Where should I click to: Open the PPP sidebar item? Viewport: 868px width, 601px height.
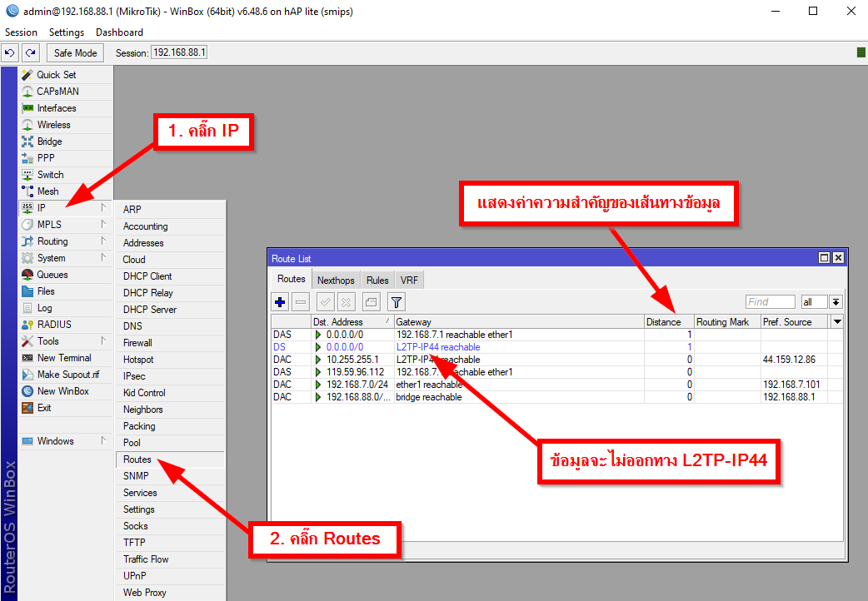tap(65, 157)
